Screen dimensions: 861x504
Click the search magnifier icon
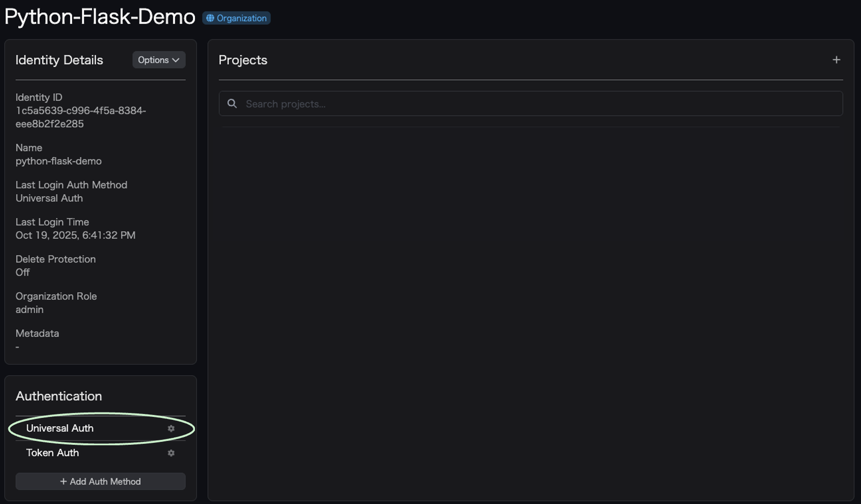click(x=232, y=104)
